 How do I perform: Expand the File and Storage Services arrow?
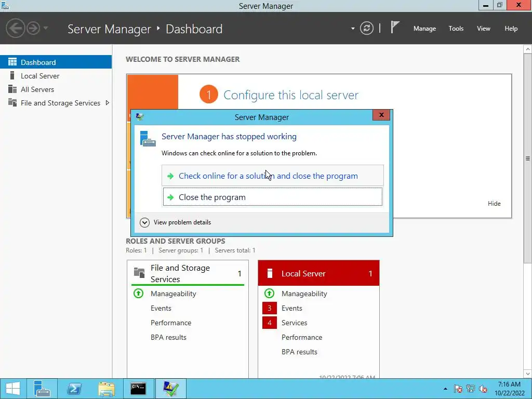(x=107, y=103)
